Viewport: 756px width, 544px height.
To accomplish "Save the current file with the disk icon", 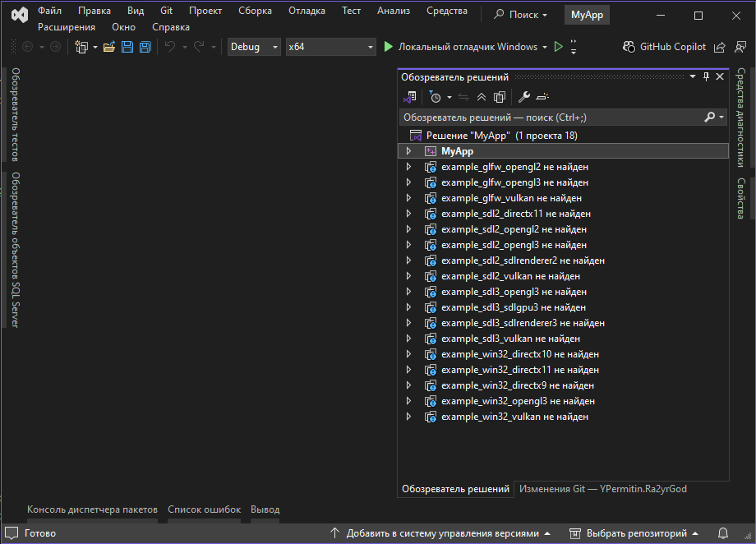I will [x=127, y=47].
